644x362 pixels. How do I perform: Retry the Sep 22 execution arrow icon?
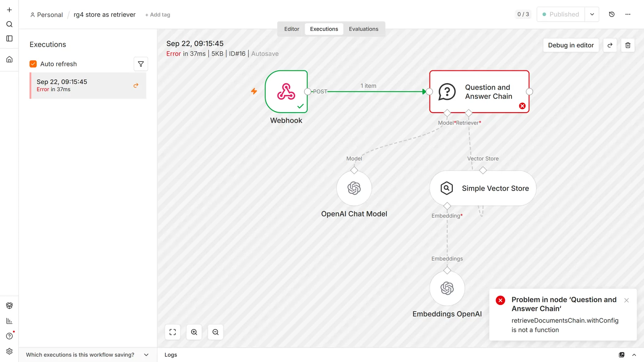pos(136,85)
